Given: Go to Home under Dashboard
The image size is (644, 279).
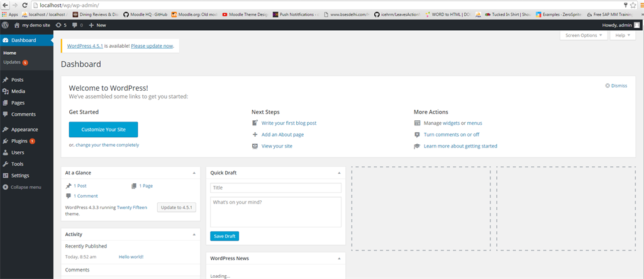Looking at the screenshot, I should coord(10,53).
